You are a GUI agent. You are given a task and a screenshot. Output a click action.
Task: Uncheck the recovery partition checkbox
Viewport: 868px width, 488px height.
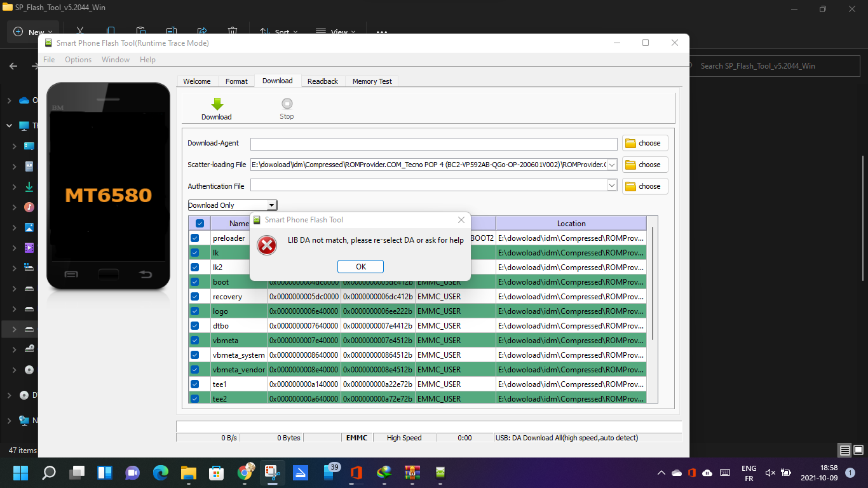click(195, 297)
